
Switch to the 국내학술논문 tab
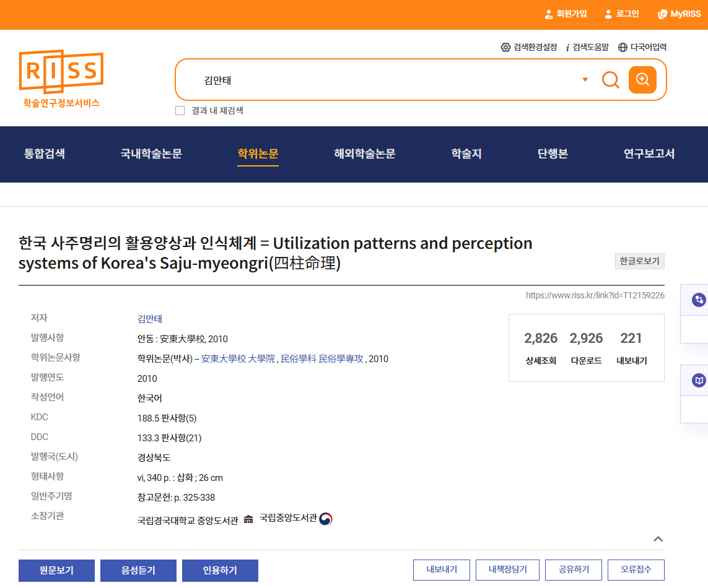coord(151,154)
